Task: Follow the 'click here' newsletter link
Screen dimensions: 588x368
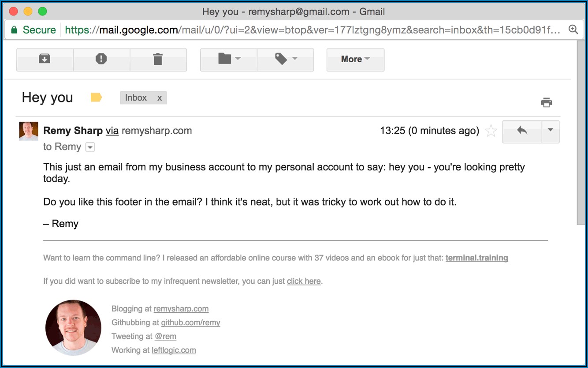Action: tap(304, 281)
